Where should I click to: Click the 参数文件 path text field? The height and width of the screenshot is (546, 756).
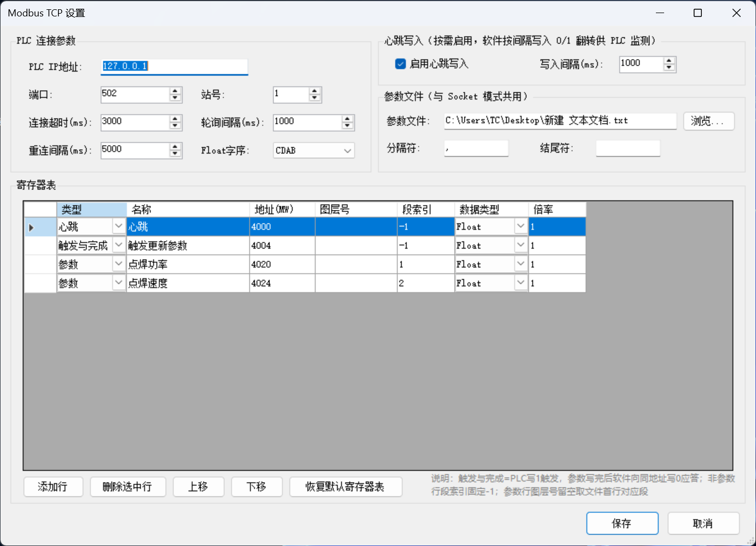(560, 121)
